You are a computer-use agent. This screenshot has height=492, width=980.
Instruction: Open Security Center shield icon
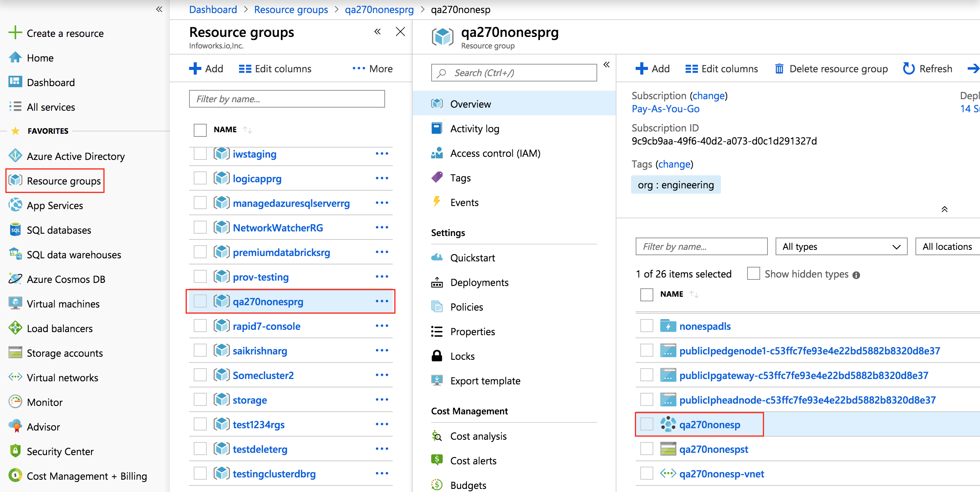click(x=15, y=451)
